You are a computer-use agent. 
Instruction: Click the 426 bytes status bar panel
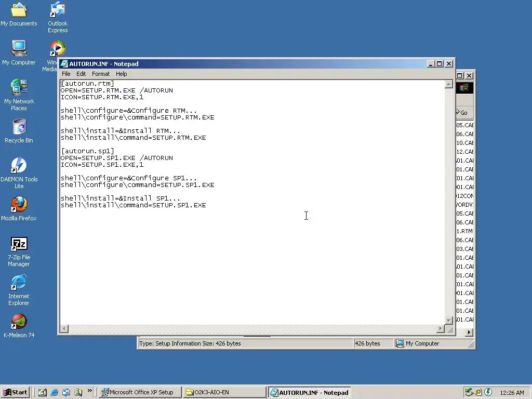[373, 343]
